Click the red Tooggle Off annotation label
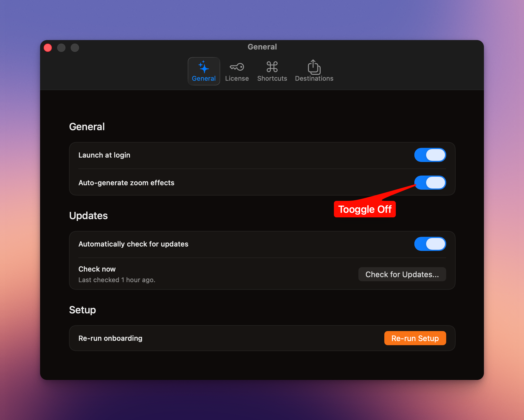 [365, 209]
